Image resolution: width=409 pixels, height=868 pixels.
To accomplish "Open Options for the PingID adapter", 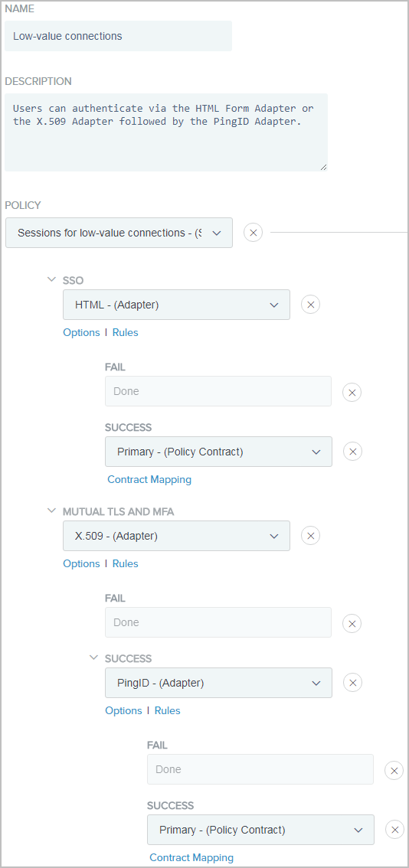I will click(x=123, y=710).
